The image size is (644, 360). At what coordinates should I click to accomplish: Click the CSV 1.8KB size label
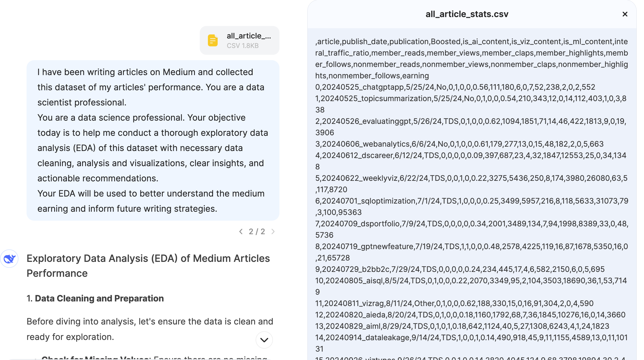click(x=243, y=46)
